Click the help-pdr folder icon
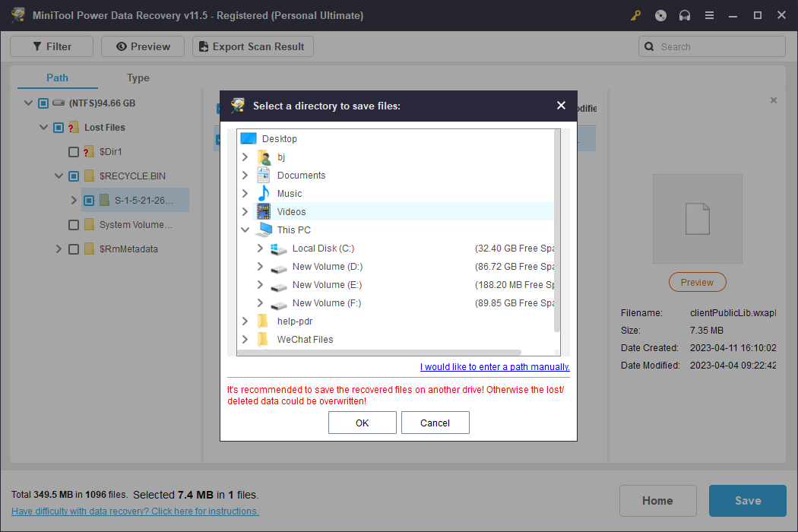Image resolution: width=798 pixels, height=532 pixels. point(263,321)
